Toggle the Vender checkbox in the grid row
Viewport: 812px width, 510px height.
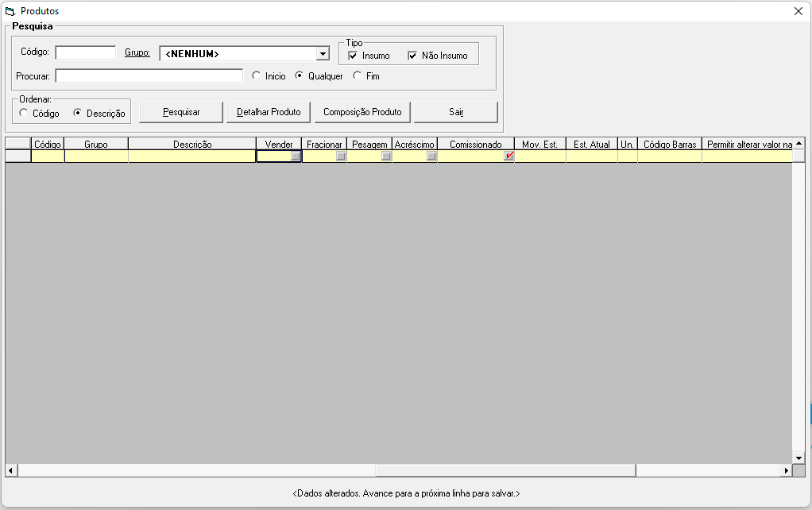[x=296, y=156]
